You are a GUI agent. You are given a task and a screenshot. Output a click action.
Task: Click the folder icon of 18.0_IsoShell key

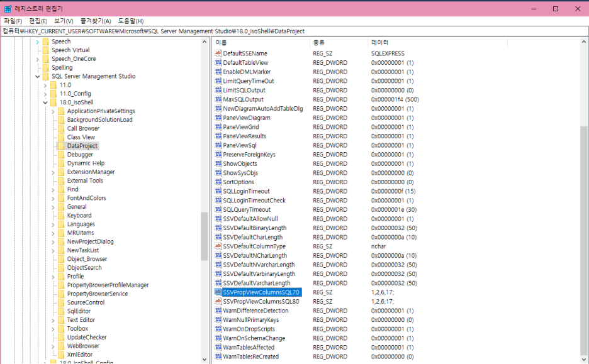pos(53,102)
